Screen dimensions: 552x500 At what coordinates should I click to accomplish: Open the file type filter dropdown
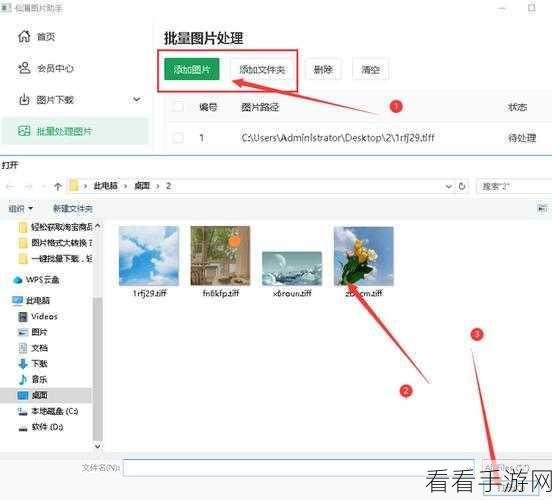pyautogui.click(x=516, y=468)
